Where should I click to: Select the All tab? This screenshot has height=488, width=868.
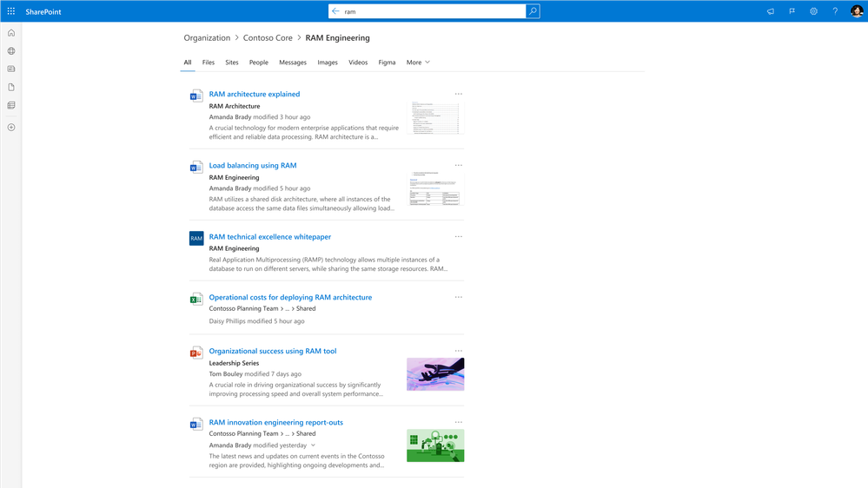click(188, 63)
